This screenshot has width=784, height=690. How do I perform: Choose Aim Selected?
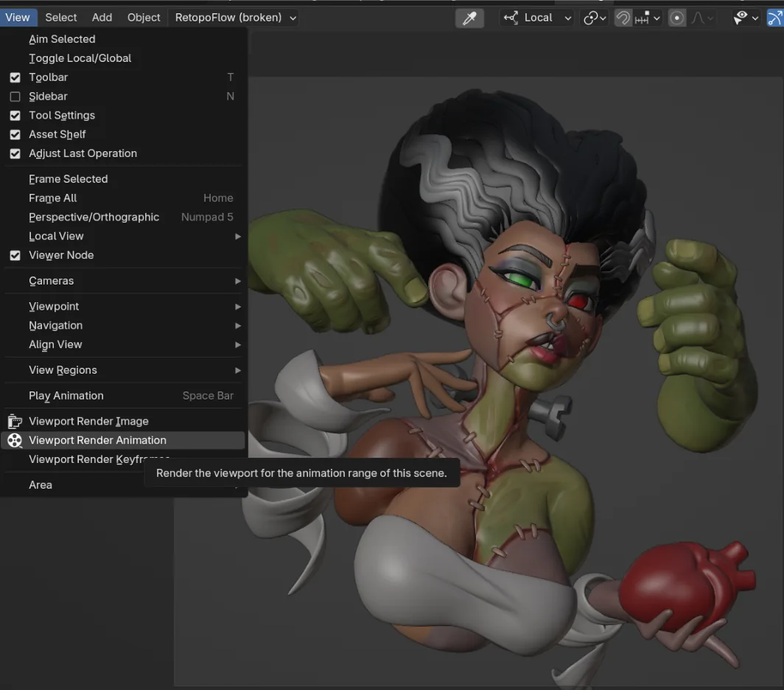click(x=124, y=39)
